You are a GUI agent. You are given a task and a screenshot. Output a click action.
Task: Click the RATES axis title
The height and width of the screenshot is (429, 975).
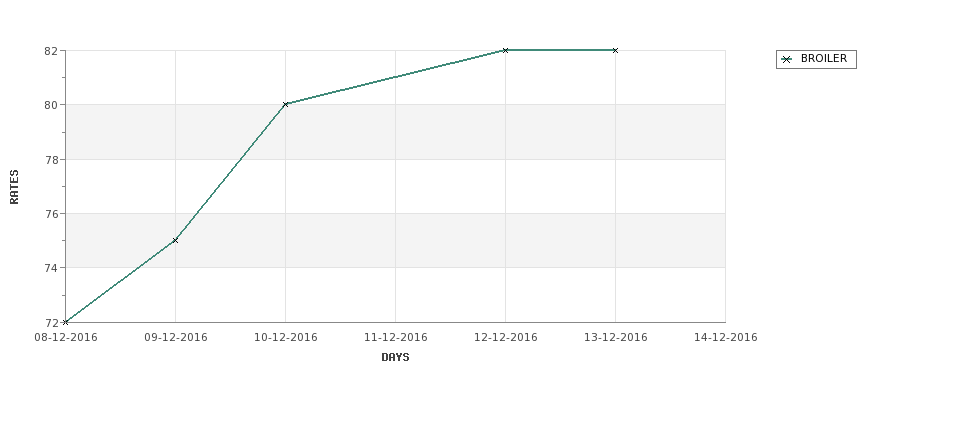(x=14, y=187)
